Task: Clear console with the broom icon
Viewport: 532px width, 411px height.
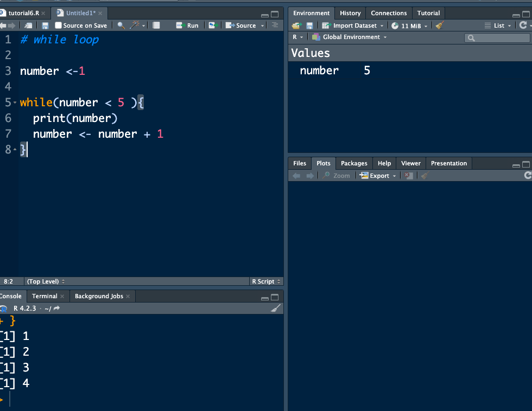Action: tap(276, 309)
